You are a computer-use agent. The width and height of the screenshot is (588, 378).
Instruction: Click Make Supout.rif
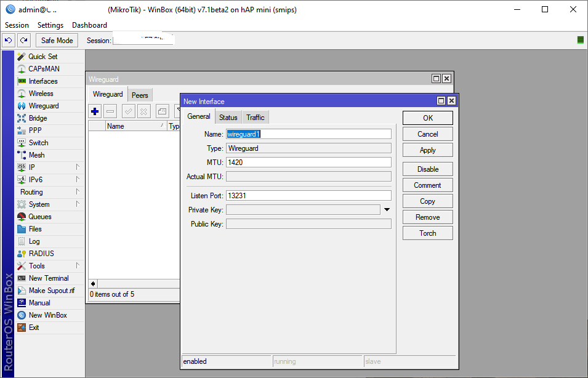click(49, 291)
